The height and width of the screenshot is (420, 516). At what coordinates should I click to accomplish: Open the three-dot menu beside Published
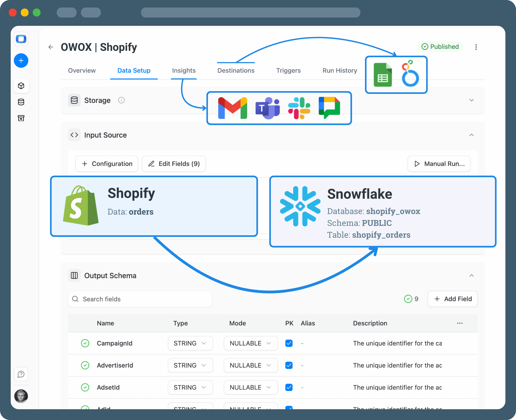click(476, 47)
